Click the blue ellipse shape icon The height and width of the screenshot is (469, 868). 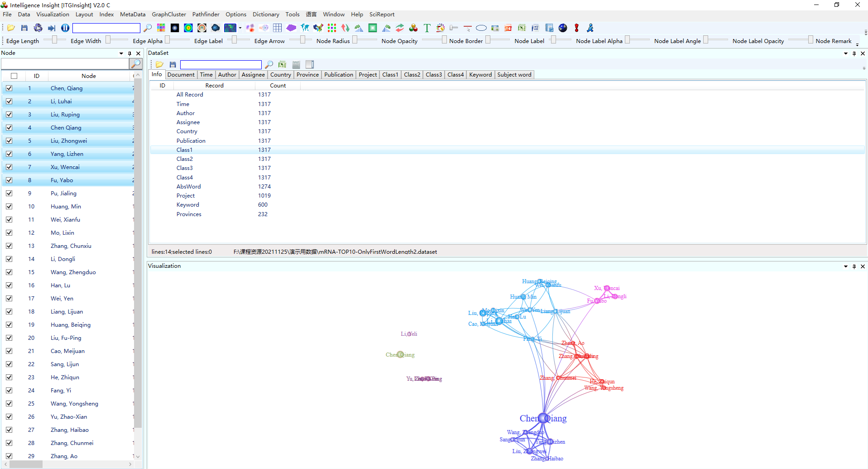(x=481, y=28)
